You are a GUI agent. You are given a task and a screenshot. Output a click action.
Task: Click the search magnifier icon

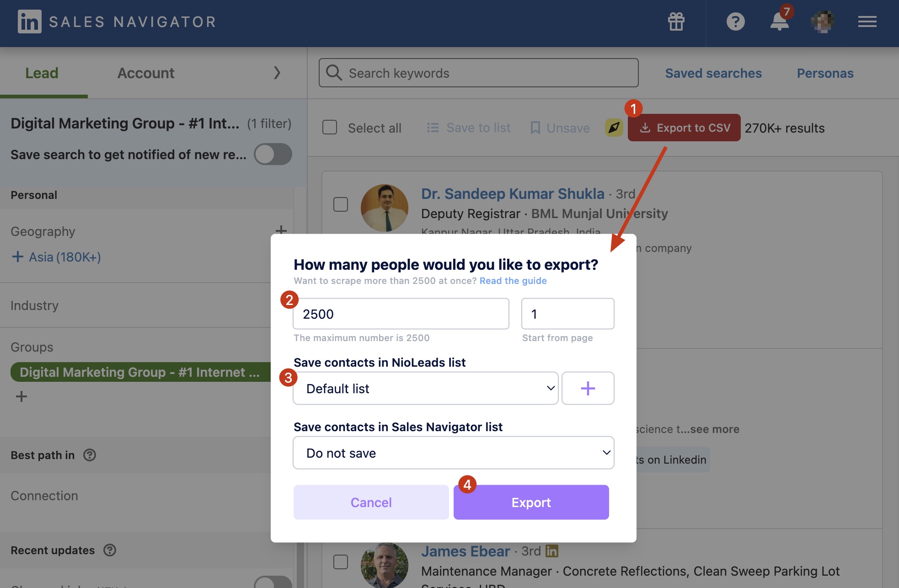(334, 73)
